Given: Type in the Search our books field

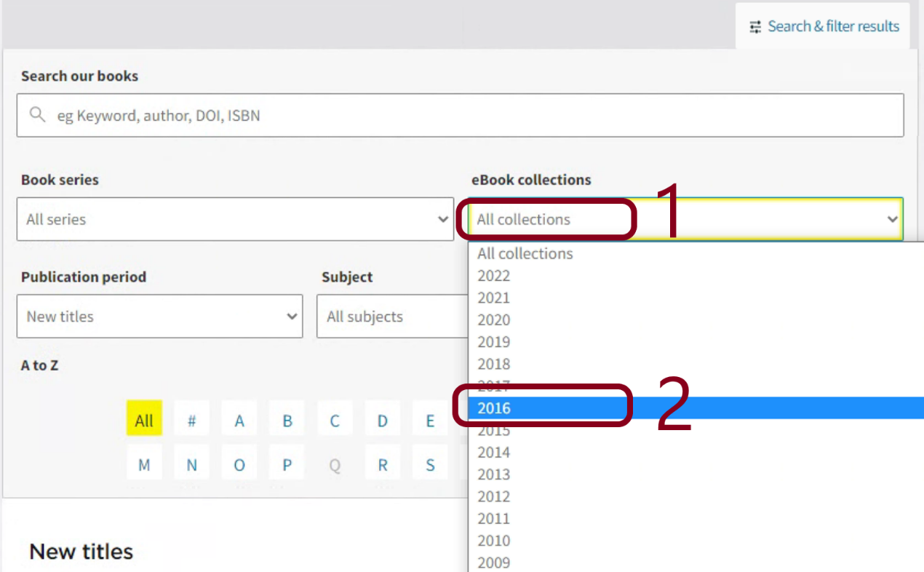Looking at the screenshot, I should [x=466, y=115].
